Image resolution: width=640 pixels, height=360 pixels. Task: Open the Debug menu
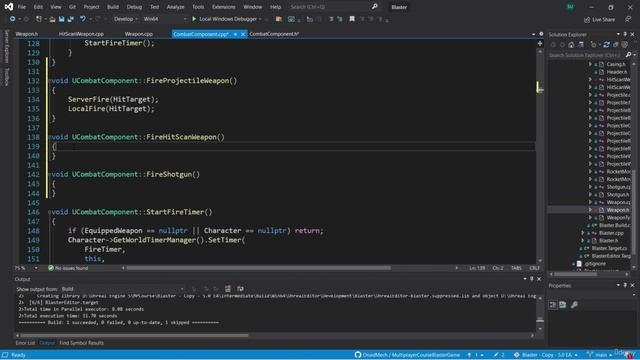(x=134, y=7)
